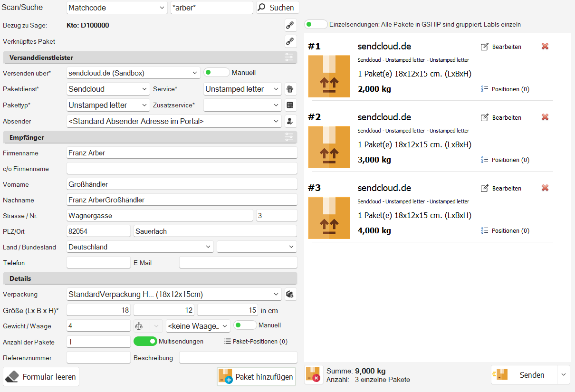Click the link icon next to Verknüpftes Paket
575x392 pixels.
tap(290, 41)
